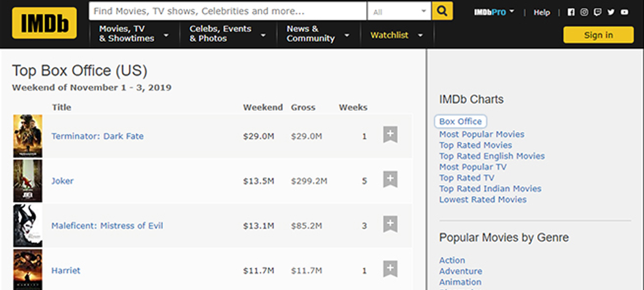Open Joker title link

coord(62,181)
